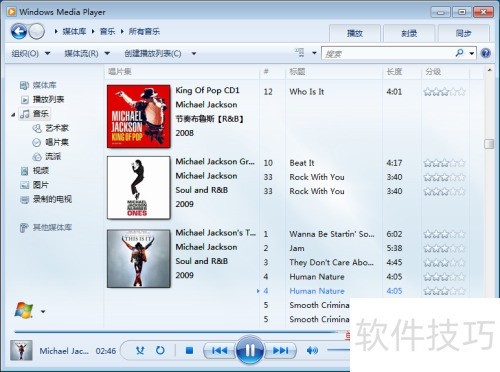
Task: Select 图片 in the sidebar
Action: 35,185
